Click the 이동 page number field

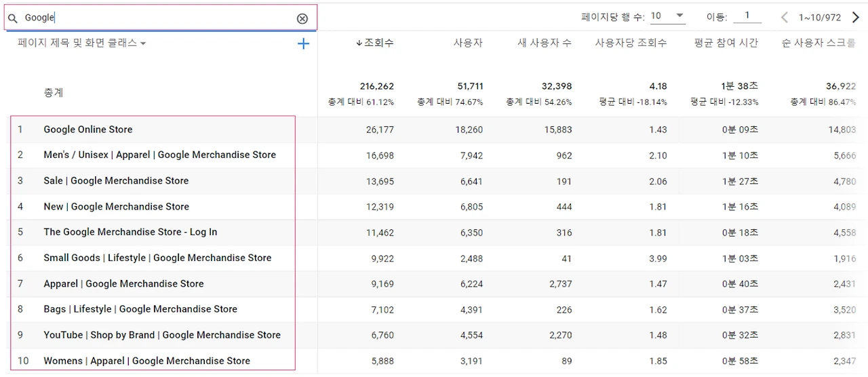pyautogui.click(x=747, y=16)
